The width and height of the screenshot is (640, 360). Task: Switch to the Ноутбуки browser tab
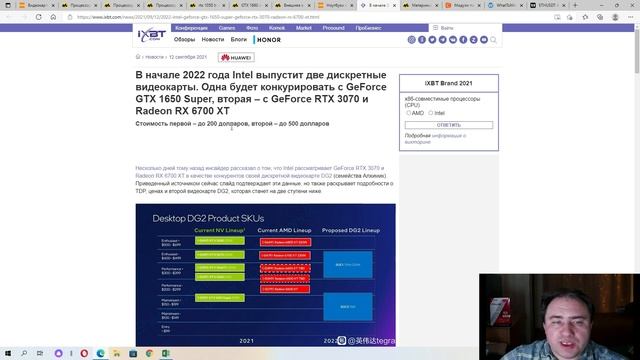(x=335, y=5)
